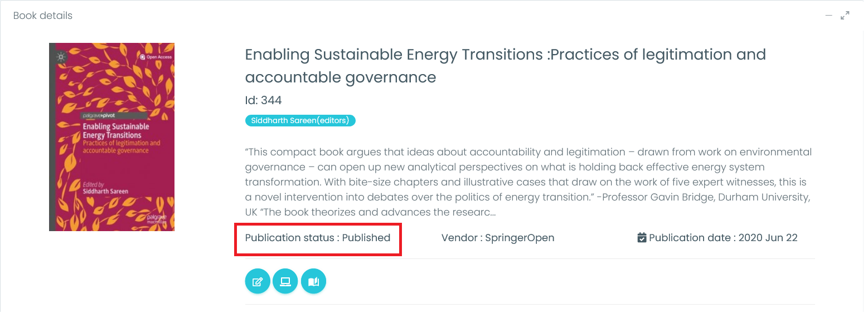Click the calendar check icon
Screen dimensions: 868x313
click(642, 238)
